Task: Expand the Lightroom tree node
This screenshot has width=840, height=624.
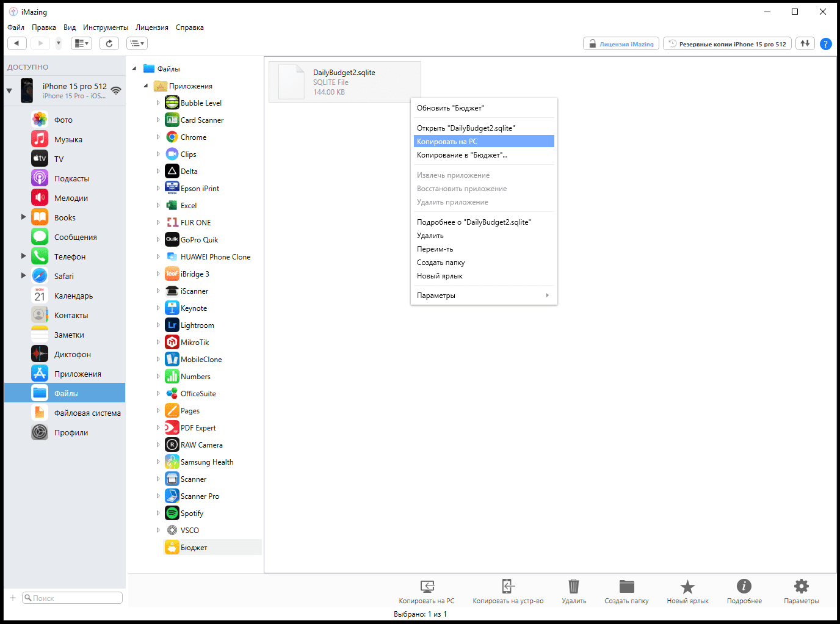Action: point(158,325)
